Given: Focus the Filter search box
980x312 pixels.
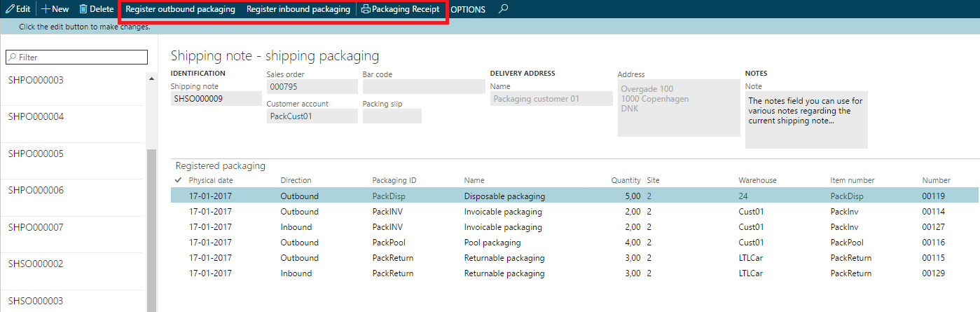Looking at the screenshot, I should (x=77, y=57).
